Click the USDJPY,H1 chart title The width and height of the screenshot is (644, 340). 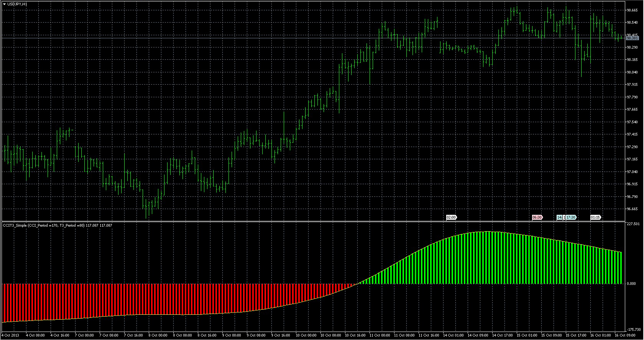pos(17,4)
